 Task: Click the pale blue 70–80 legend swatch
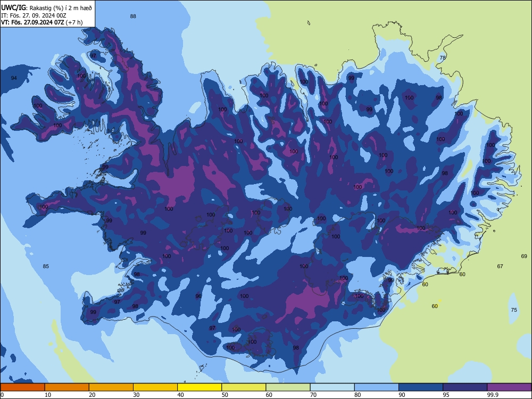coord(332,387)
